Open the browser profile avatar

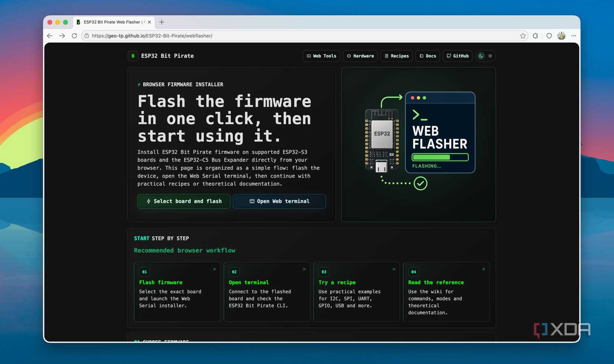[561, 36]
